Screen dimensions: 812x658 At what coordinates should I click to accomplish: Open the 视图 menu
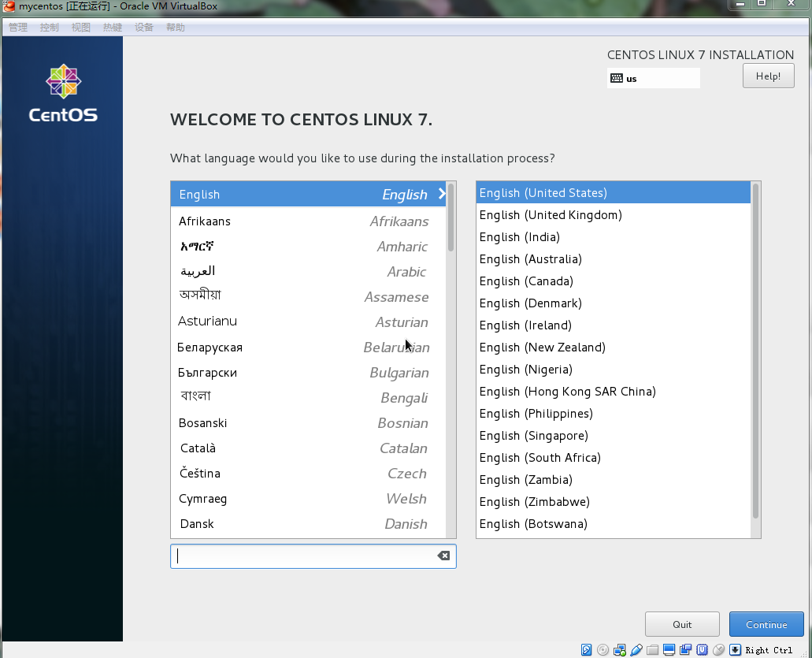tap(81, 28)
